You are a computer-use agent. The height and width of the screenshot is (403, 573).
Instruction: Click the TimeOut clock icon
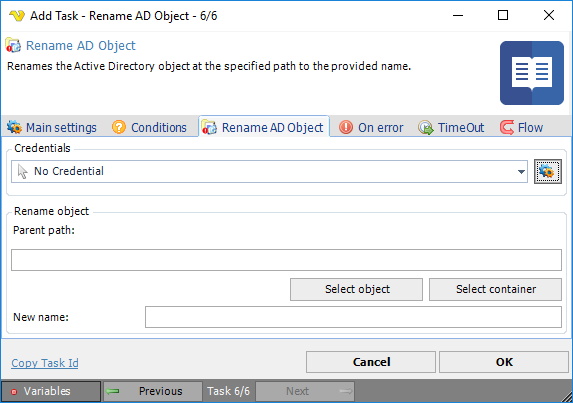(x=426, y=128)
